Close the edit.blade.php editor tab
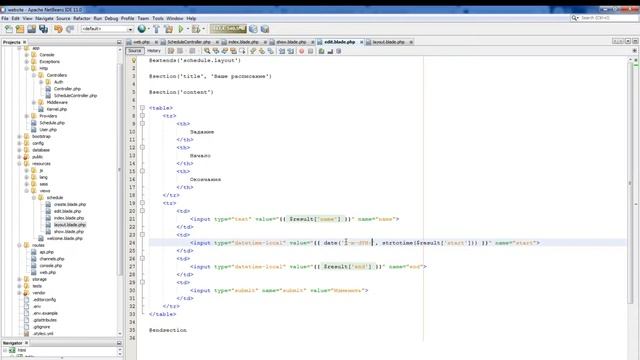 pos(361,42)
